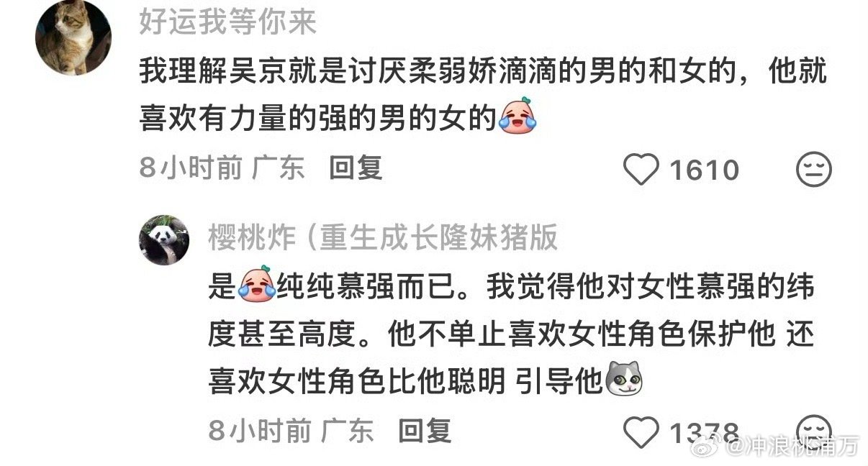Tap the username 好运我等你来
This screenshot has width=868, height=466.
[227, 23]
